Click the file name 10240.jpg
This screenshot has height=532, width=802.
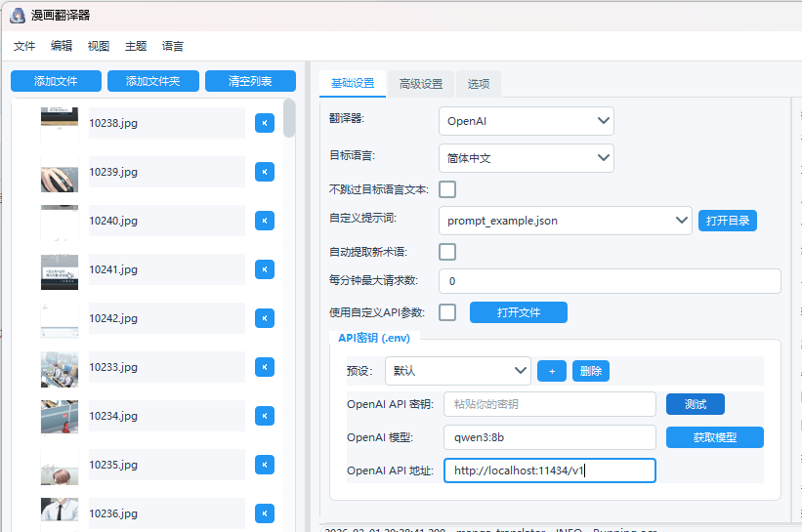pos(113,221)
